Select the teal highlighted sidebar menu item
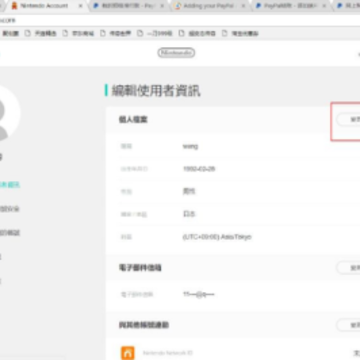Image resolution: width=360 pixels, height=360 pixels. click(x=10, y=185)
